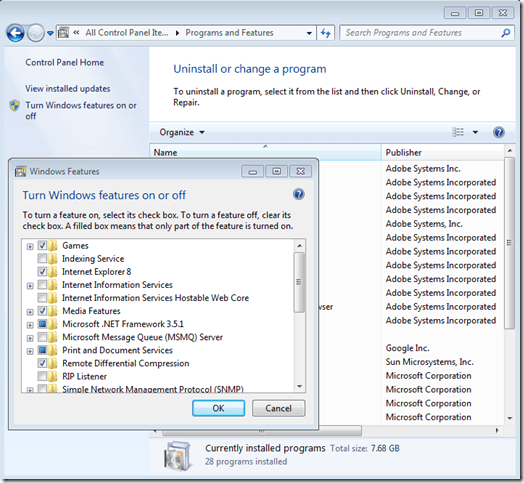The width and height of the screenshot is (524, 483).
Task: Click the Control Panel icon in the address bar
Action: pos(63,33)
